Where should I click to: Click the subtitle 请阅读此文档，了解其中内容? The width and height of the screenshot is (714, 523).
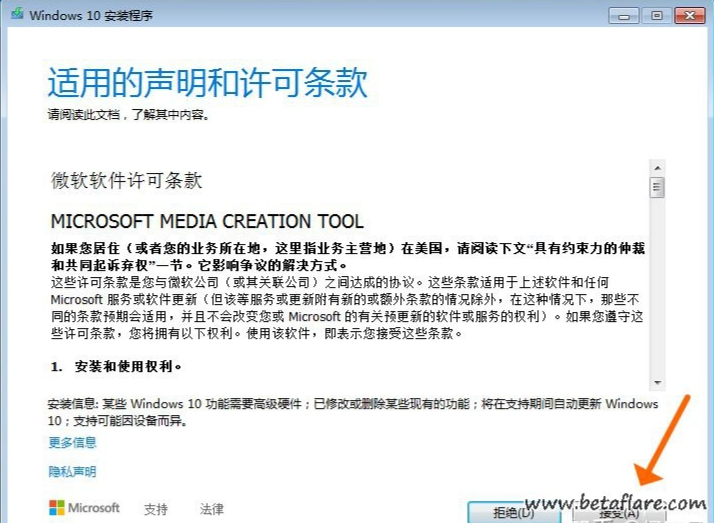(x=128, y=114)
